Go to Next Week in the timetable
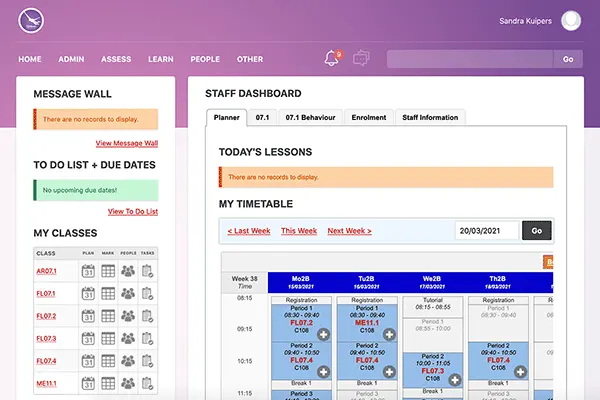600x400 pixels. click(349, 231)
